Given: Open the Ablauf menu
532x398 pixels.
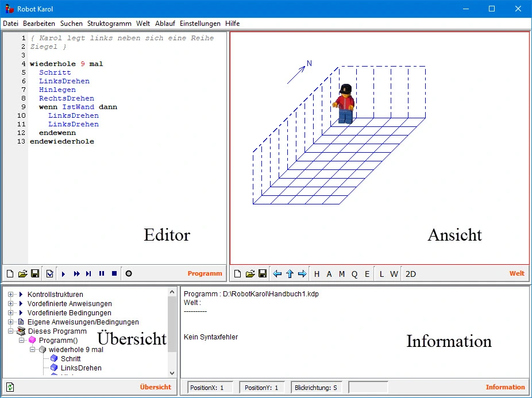Looking at the screenshot, I should [x=165, y=24].
